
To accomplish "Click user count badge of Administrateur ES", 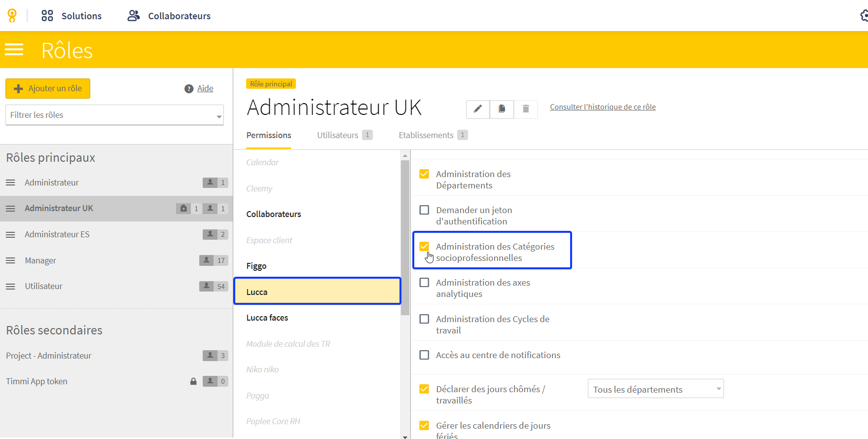I will (216, 234).
